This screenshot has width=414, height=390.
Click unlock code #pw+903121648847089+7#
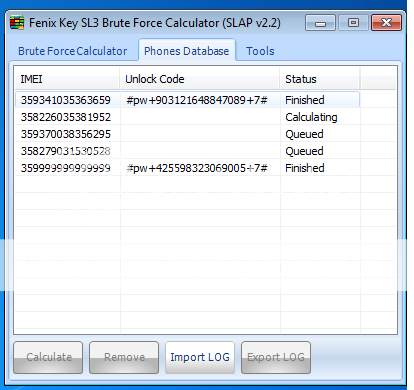[x=197, y=100]
